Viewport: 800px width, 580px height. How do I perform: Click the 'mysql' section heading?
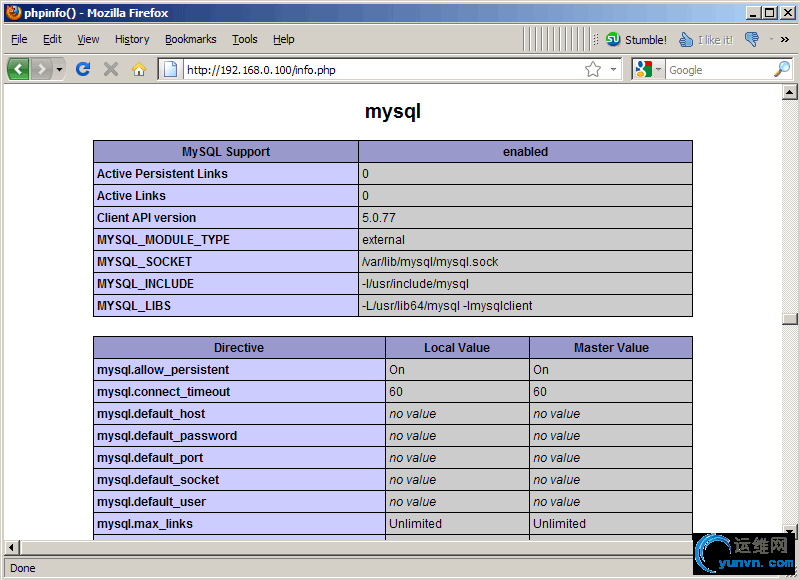pyautogui.click(x=393, y=112)
